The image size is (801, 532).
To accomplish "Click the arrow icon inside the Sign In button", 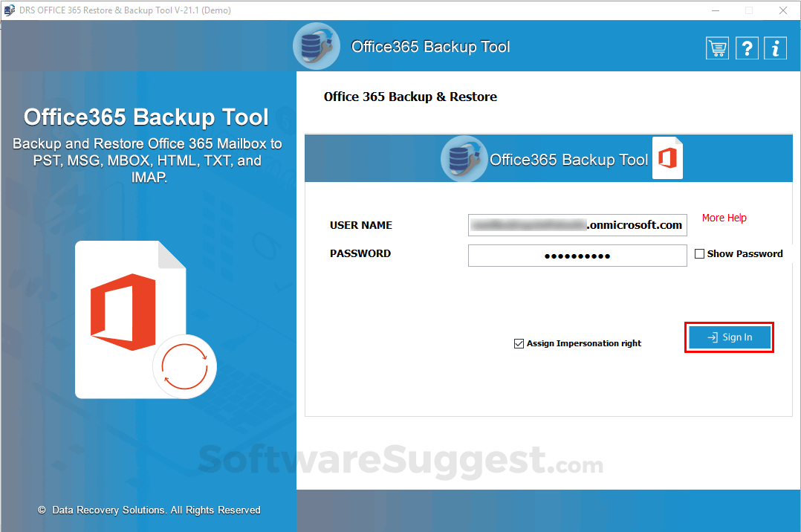I will tap(713, 337).
